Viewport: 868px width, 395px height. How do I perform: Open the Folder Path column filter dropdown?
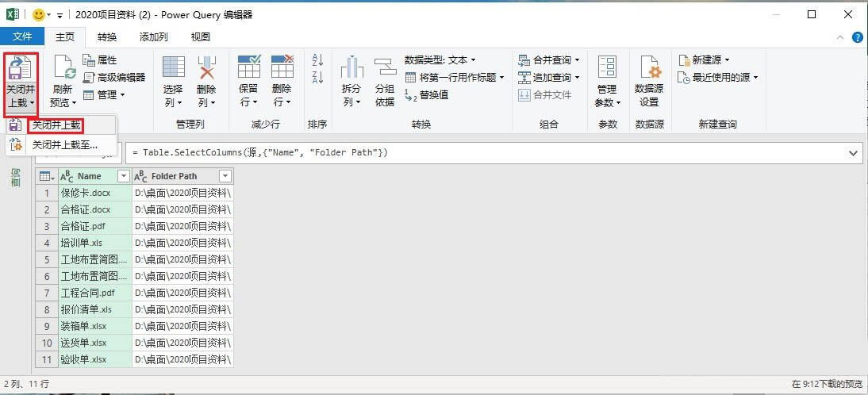[x=225, y=176]
